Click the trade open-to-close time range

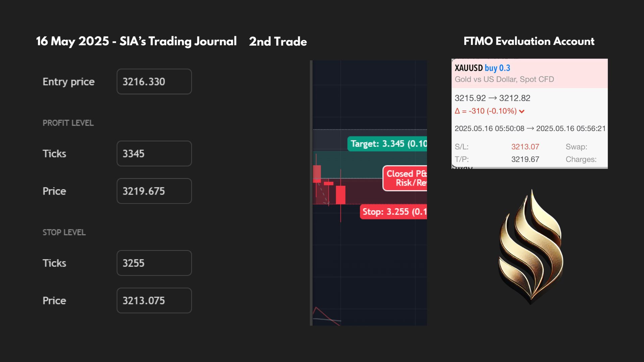pyautogui.click(x=530, y=129)
